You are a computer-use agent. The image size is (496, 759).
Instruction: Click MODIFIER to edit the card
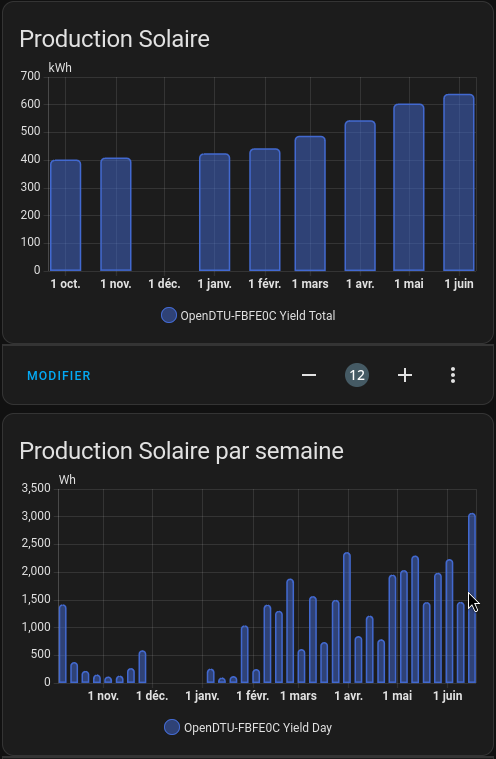[59, 376]
